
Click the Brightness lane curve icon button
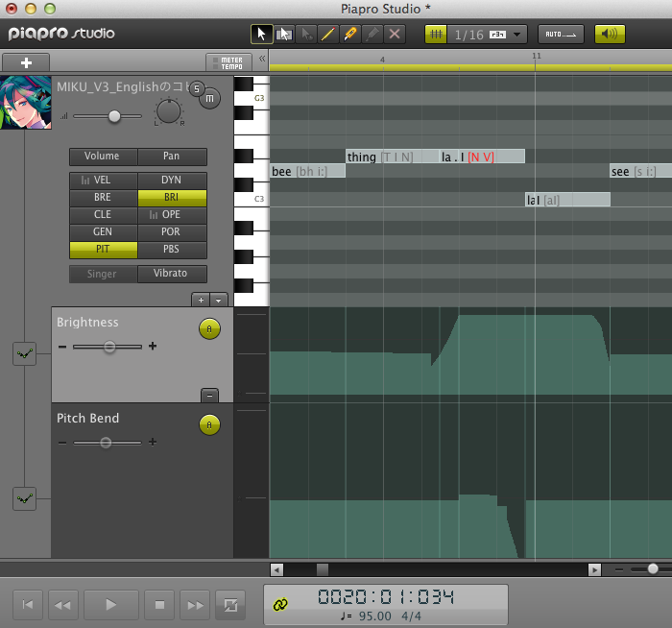click(x=24, y=354)
